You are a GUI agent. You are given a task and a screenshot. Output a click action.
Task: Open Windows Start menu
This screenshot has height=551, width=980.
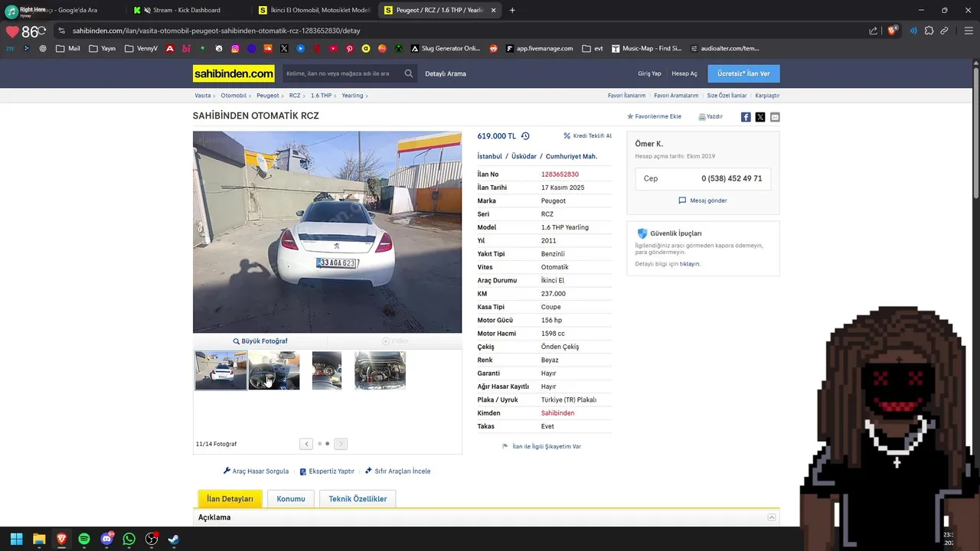click(x=16, y=539)
